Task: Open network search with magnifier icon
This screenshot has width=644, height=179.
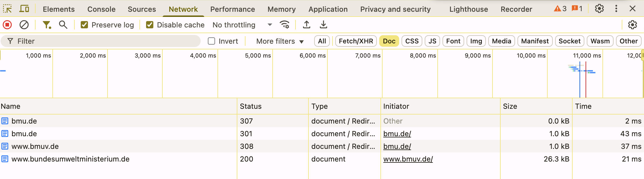Action: coord(63,25)
